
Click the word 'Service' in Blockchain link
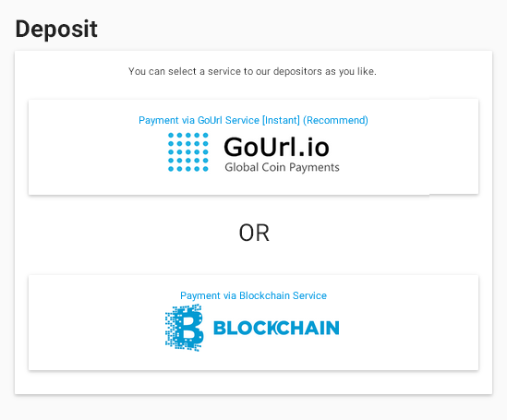tap(309, 295)
